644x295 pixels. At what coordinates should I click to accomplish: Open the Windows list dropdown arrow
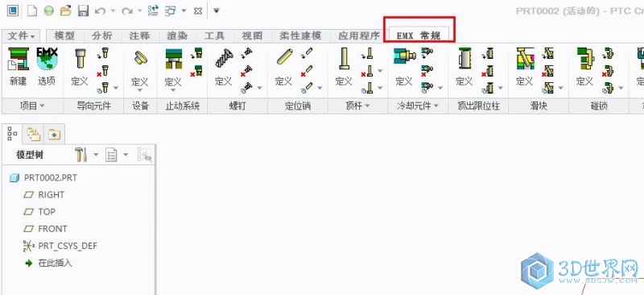pos(184,11)
